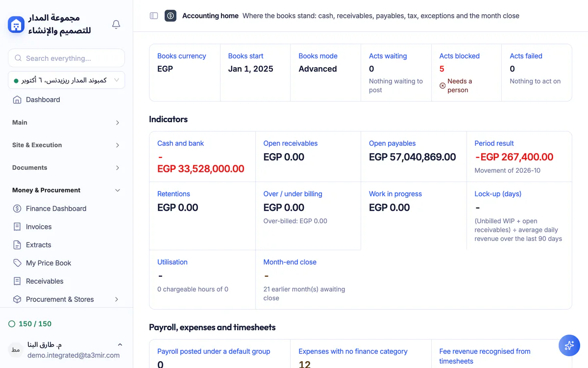
Task: Click the company name مجموعة المدار
Action: coord(61,25)
